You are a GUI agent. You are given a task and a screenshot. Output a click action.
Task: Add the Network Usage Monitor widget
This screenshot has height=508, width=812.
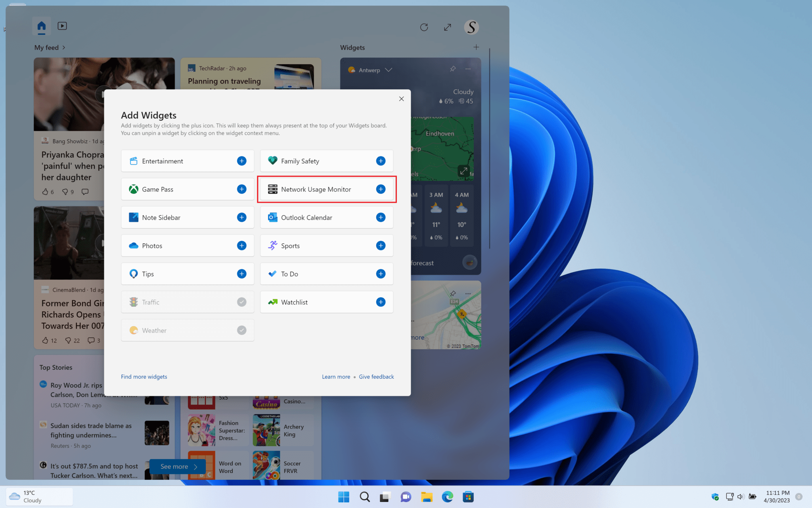pos(381,189)
